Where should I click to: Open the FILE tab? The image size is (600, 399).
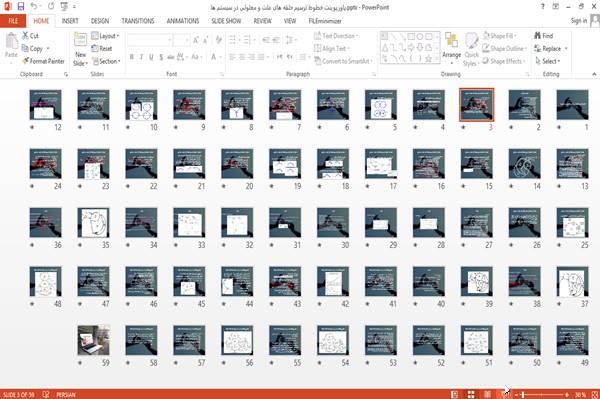coord(13,21)
